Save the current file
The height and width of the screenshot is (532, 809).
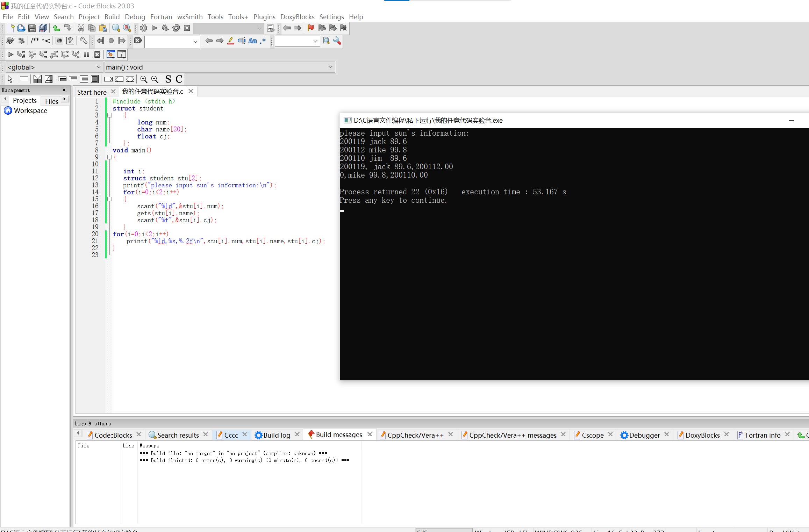(32, 28)
